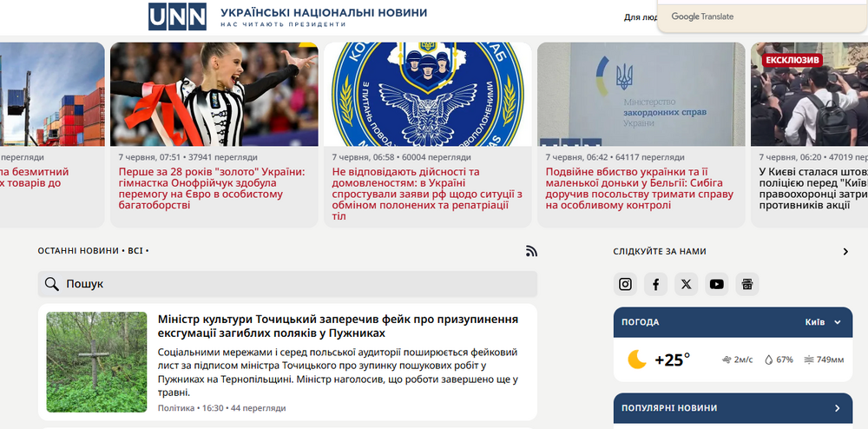The image size is (868, 429).
Task: Open UNN's Instagram page icon
Action: 625,284
